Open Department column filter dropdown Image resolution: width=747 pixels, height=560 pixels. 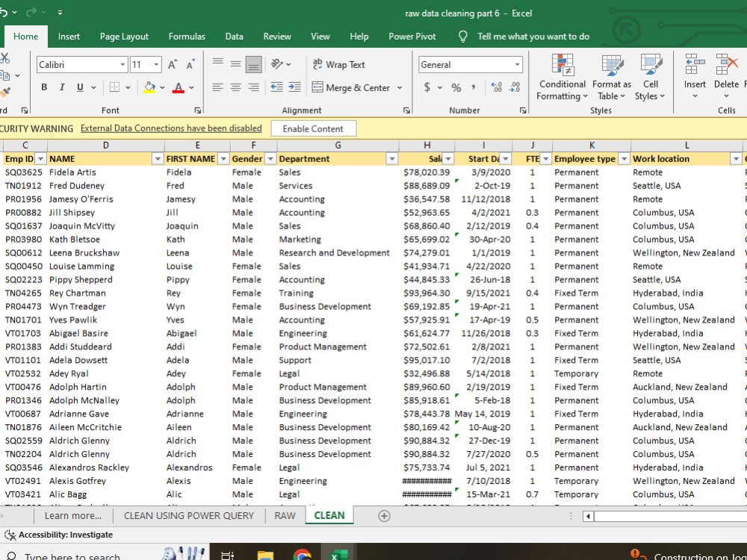[391, 159]
